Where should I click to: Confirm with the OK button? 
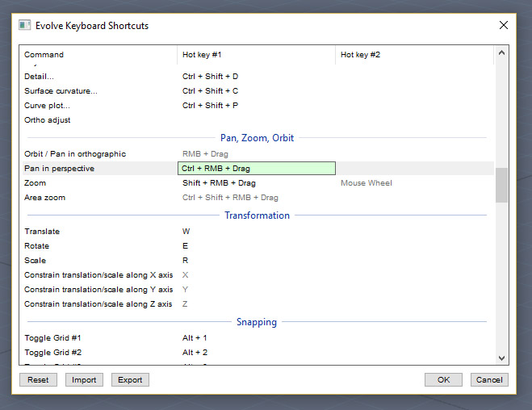[x=443, y=380]
